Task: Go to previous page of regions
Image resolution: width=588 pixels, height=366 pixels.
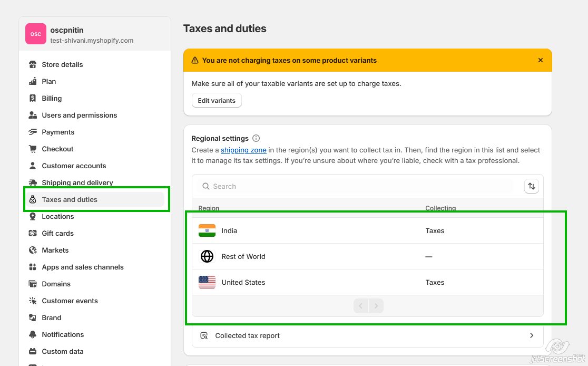Action: (361, 306)
